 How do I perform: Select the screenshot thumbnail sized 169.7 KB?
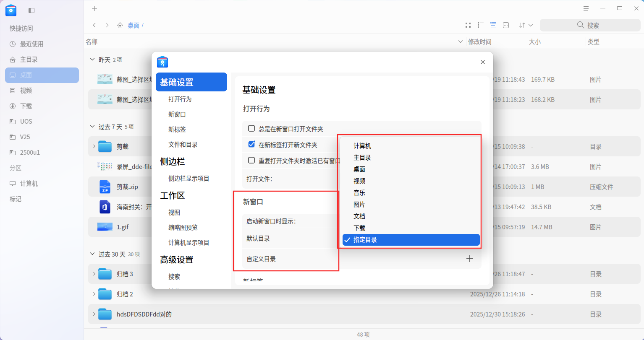pyautogui.click(x=105, y=79)
